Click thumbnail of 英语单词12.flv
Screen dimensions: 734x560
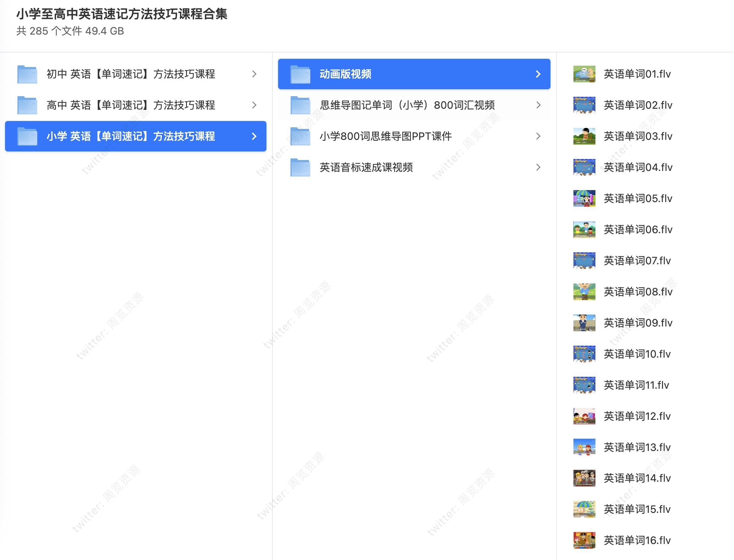pyautogui.click(x=584, y=416)
